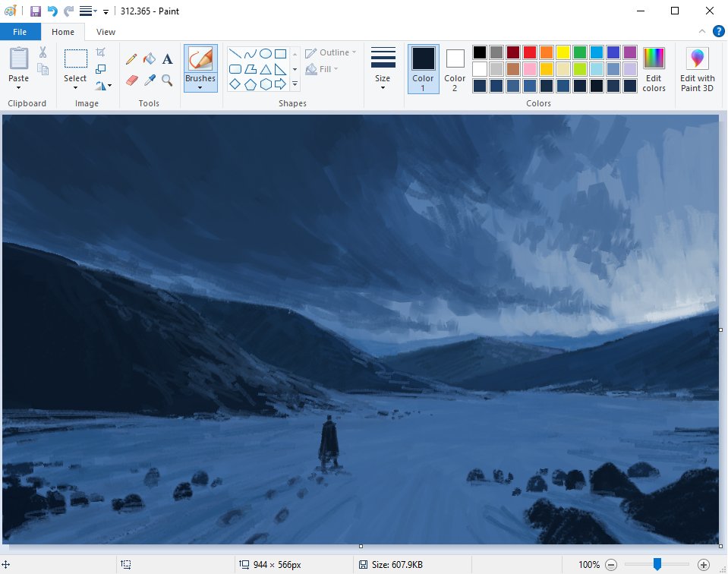Select the Fill with color bucket tool
This screenshot has width=728, height=574.
click(x=150, y=59)
